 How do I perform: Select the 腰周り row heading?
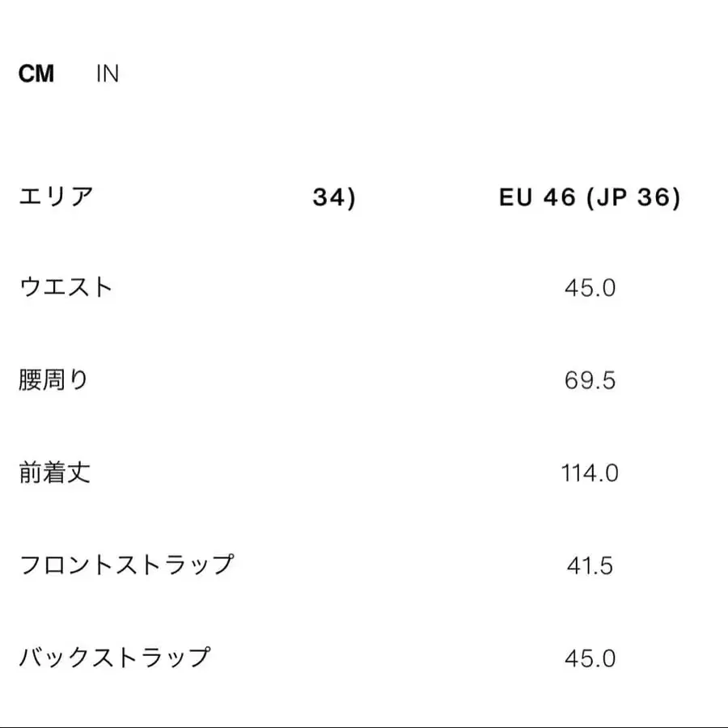pos(53,379)
